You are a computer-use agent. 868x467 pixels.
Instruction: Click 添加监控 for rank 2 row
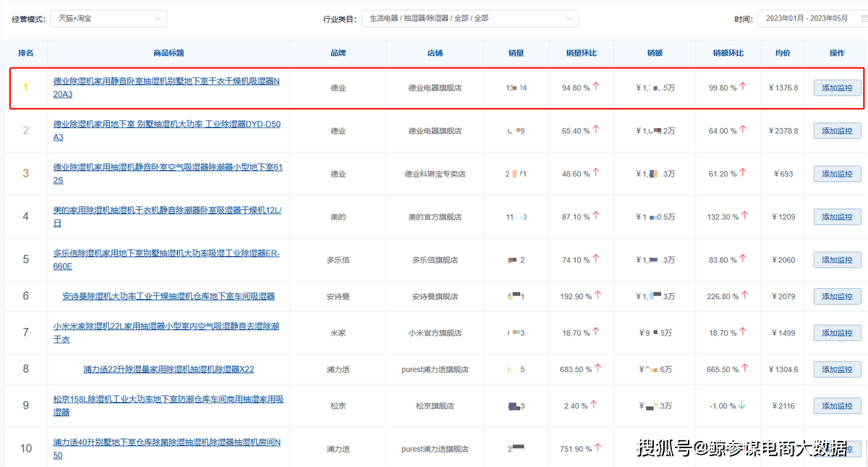pos(837,131)
